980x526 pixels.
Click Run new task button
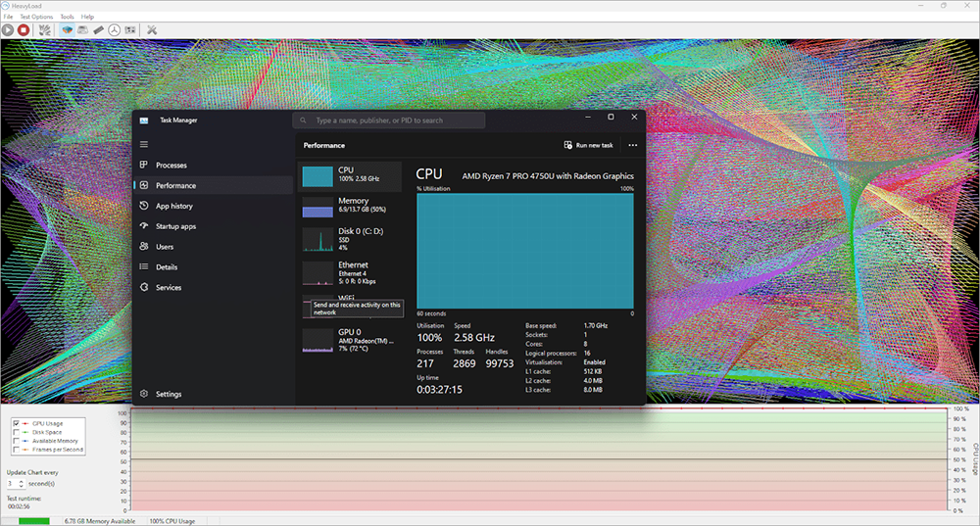588,145
